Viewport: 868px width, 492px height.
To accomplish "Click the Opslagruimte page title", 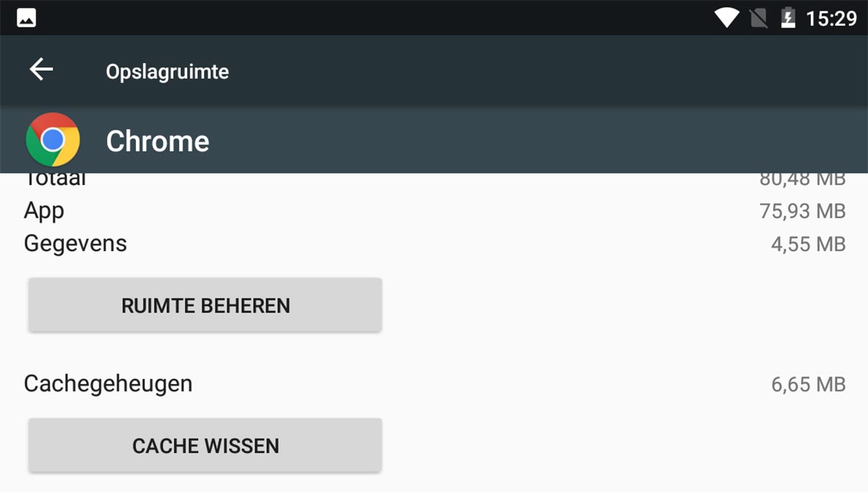I will (x=167, y=72).
